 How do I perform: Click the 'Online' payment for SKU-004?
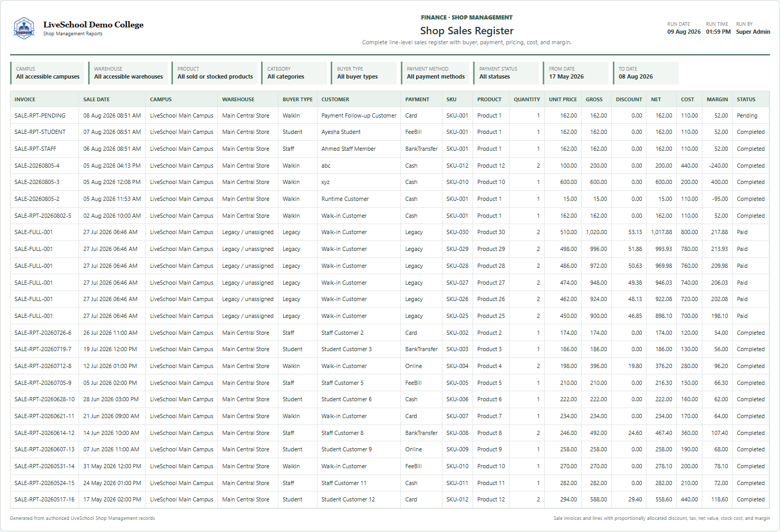coord(413,366)
